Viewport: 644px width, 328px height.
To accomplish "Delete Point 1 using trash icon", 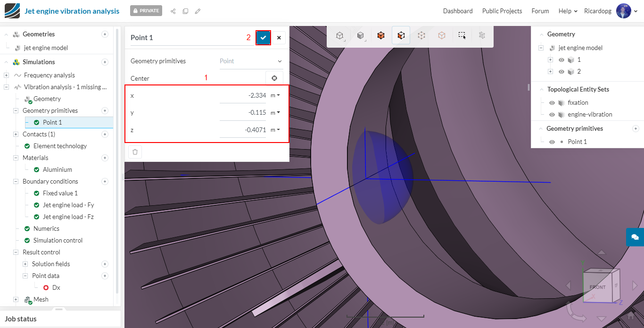I will (x=135, y=151).
